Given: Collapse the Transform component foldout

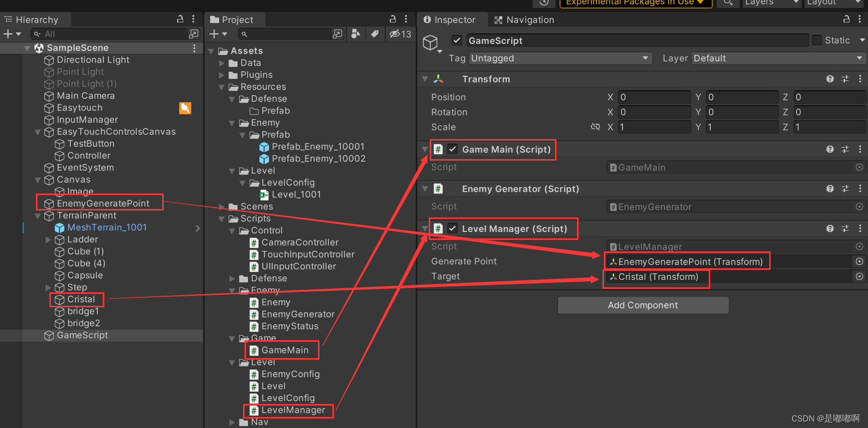Looking at the screenshot, I should pos(425,79).
